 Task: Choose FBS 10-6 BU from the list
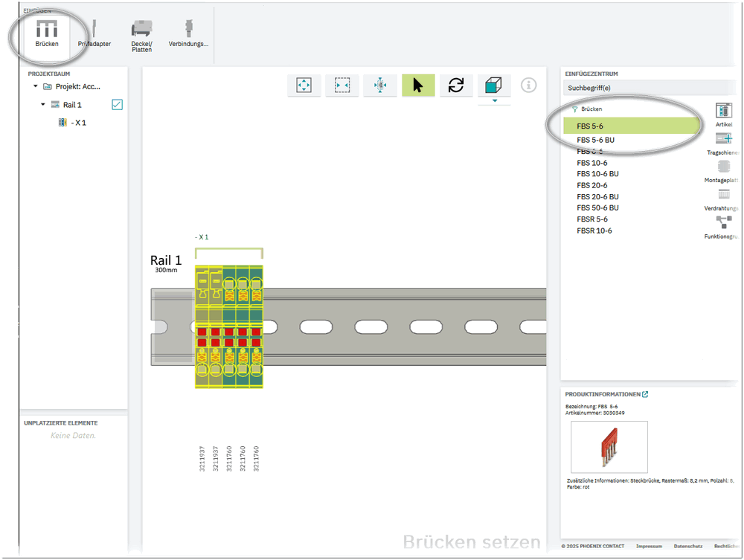click(597, 174)
